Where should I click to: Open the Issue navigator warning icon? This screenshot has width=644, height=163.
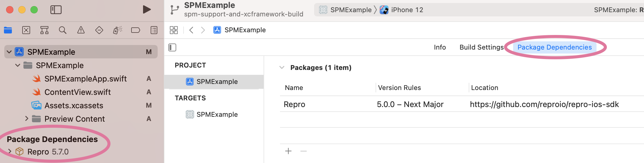pos(81,30)
